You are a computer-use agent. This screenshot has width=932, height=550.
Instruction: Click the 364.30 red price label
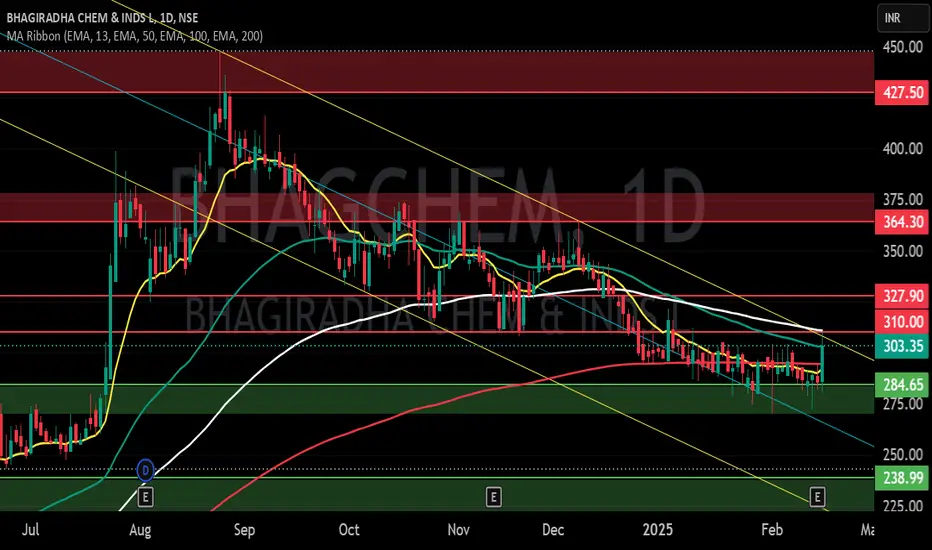pos(902,222)
